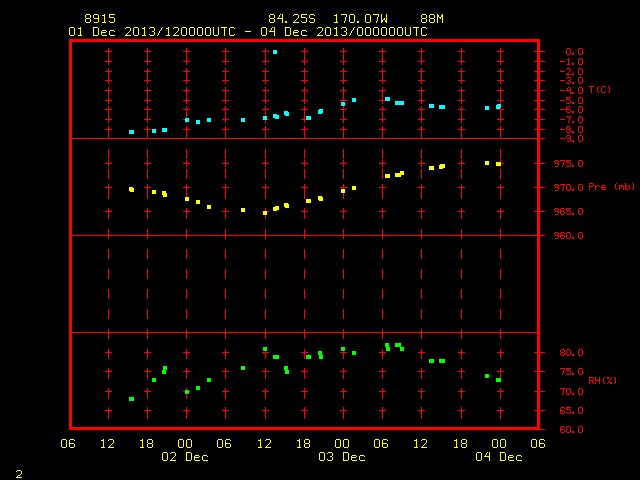
Task: Click the RH(%) axis label
Action: [x=602, y=381]
